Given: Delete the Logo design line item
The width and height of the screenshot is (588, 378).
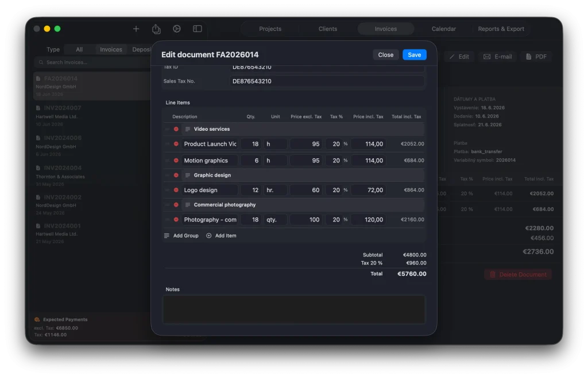Looking at the screenshot, I should 176,190.
